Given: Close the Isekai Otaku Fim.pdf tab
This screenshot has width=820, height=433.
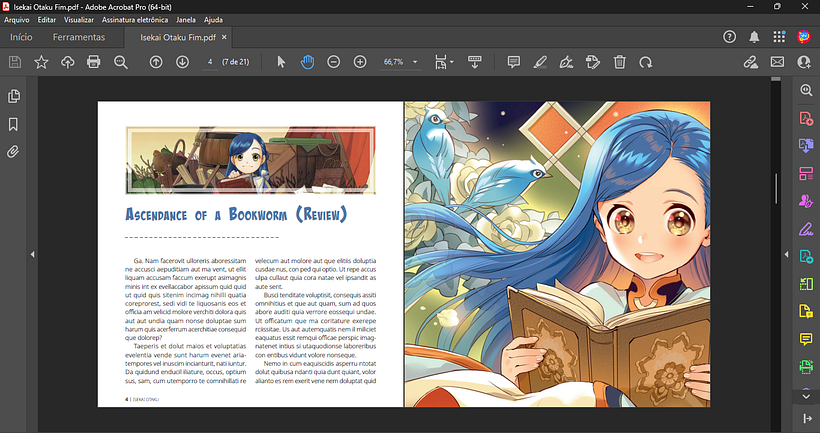Looking at the screenshot, I should coord(224,37).
